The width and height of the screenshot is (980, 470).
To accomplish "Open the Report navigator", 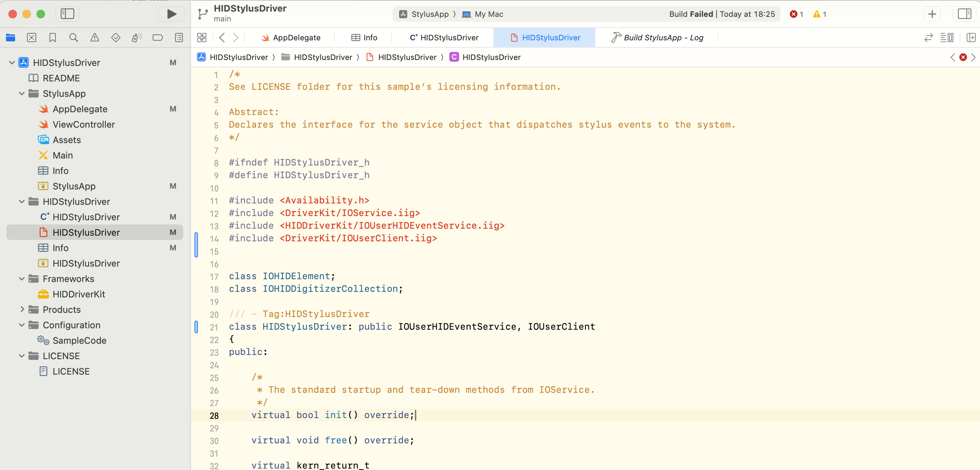I will 179,37.
